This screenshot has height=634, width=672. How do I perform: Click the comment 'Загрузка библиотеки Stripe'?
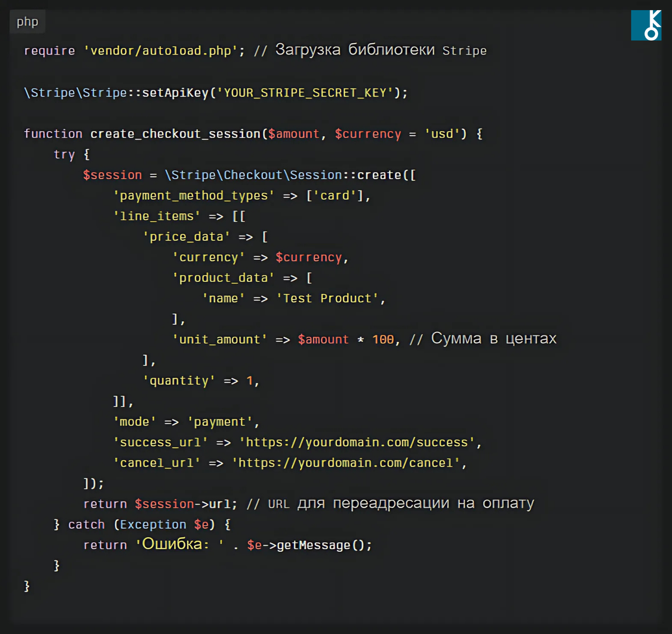pos(370,50)
